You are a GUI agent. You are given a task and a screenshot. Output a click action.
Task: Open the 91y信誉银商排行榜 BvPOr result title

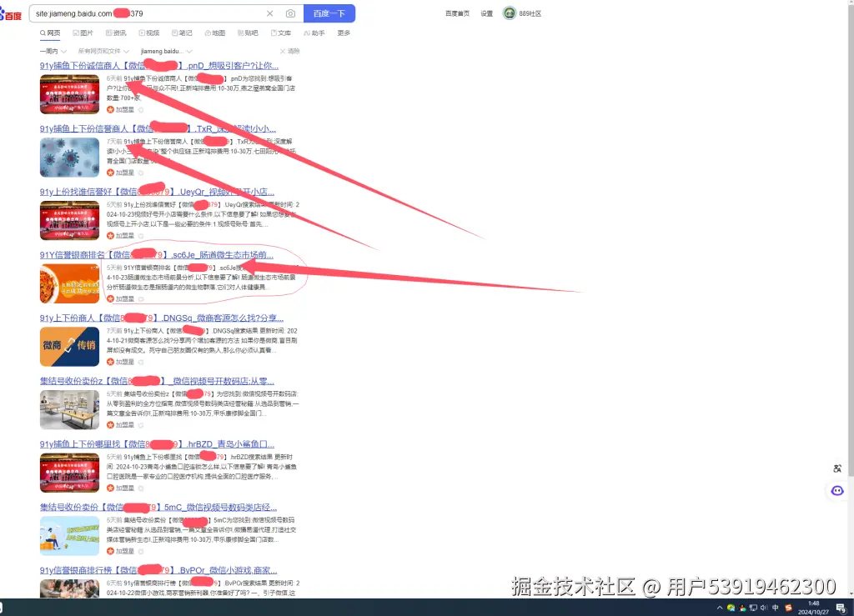pyautogui.click(x=158, y=571)
